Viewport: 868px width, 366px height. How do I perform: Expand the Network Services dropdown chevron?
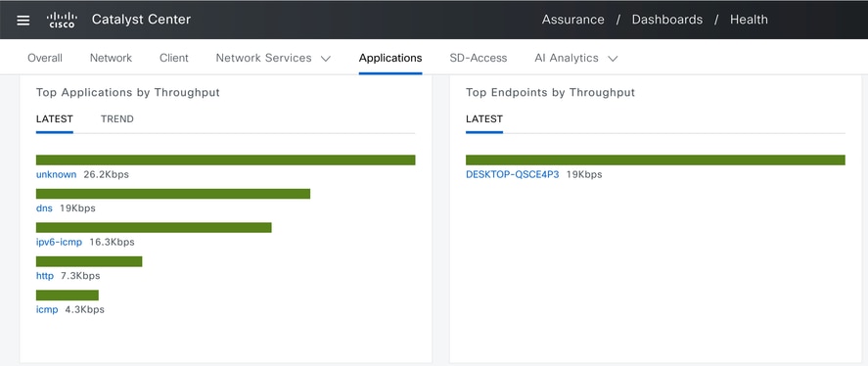(326, 58)
